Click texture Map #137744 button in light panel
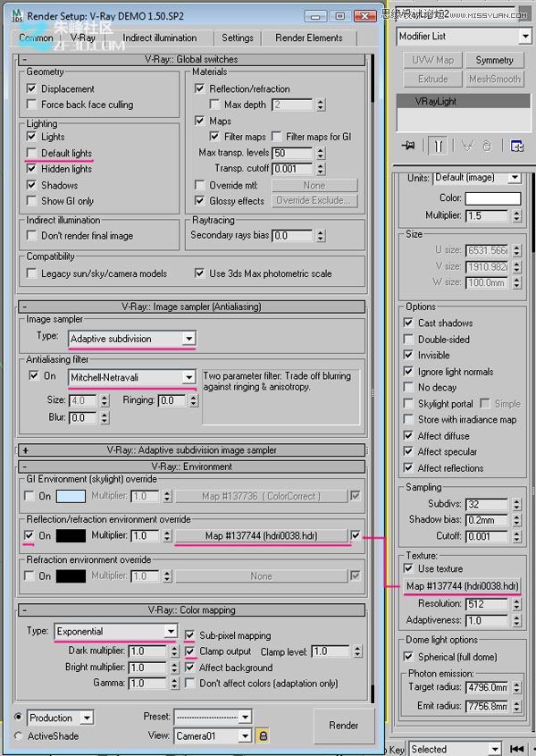This screenshot has height=756, width=536. coord(462,586)
